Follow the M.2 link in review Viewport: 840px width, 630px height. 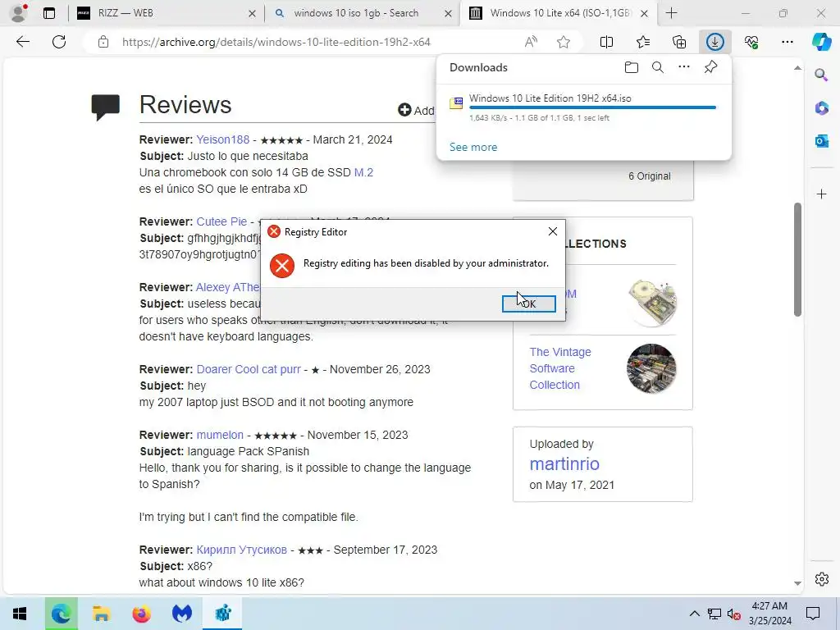(x=363, y=172)
